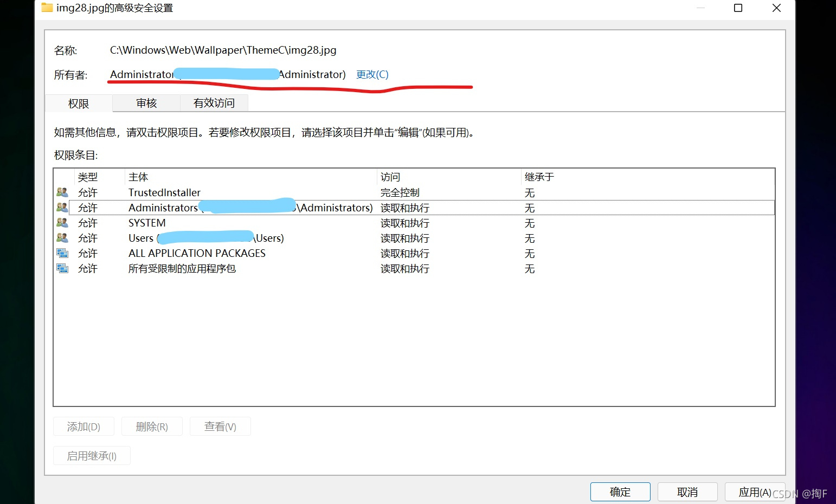Click 允许 in the TrustedInstaller row

click(x=88, y=192)
